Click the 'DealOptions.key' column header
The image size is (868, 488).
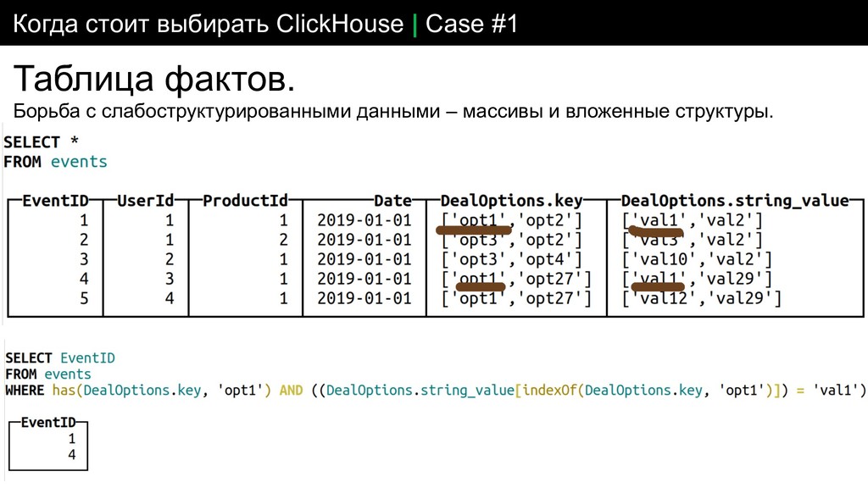click(511, 200)
